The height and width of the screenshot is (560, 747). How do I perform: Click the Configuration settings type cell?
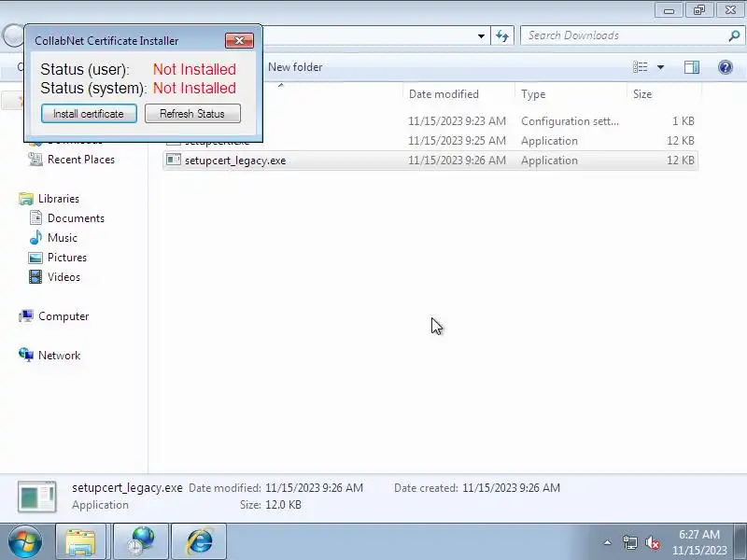coord(570,121)
